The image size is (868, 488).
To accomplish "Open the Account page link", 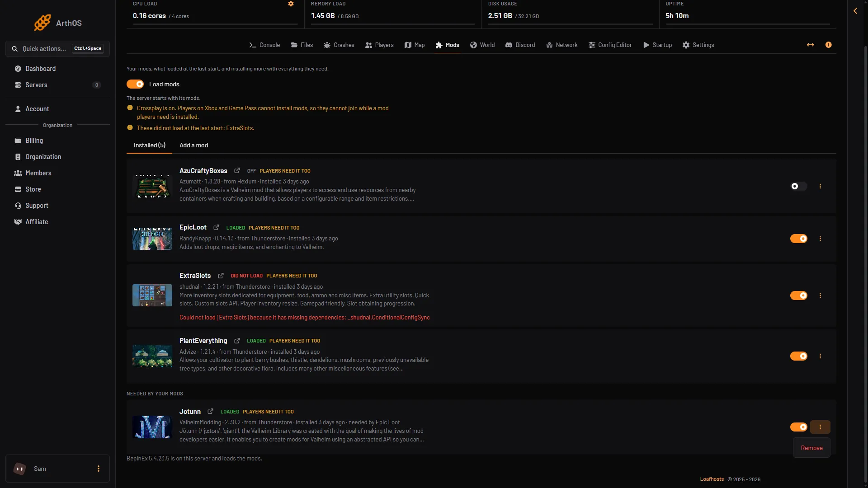I will pyautogui.click(x=58, y=109).
